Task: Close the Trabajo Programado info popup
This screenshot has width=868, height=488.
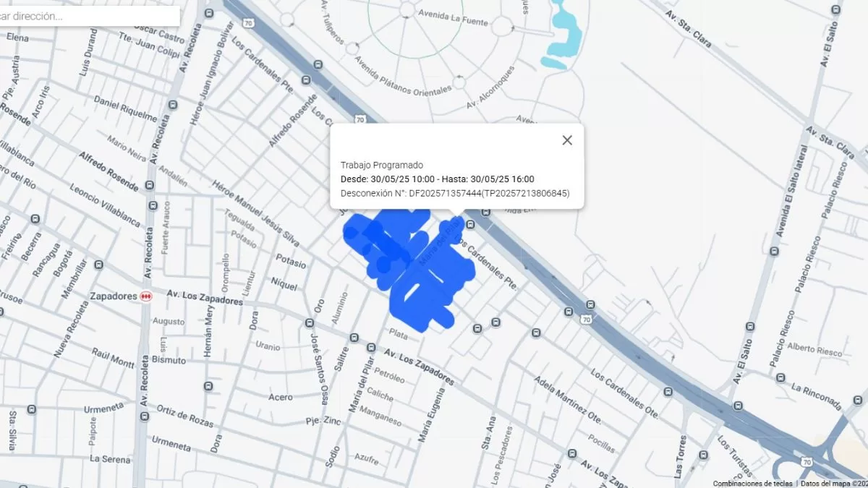Action: (567, 140)
